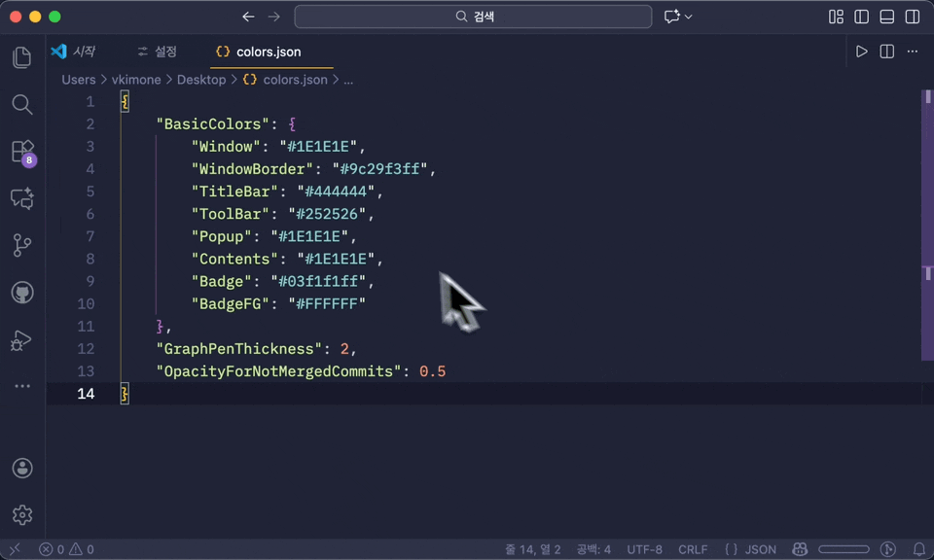Open the Source Control view
The image size is (934, 560).
(x=21, y=245)
